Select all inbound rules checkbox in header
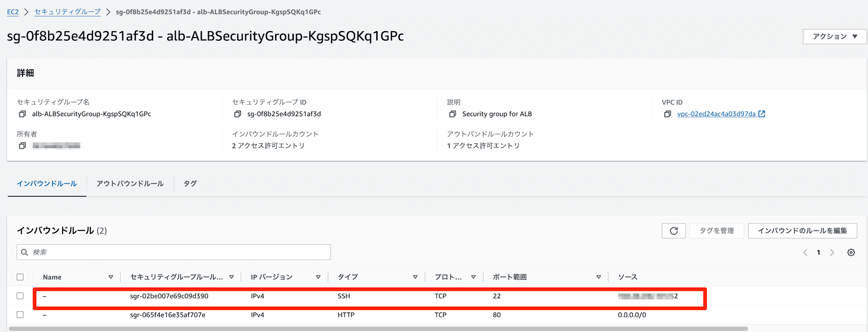868x332 pixels. tap(20, 277)
